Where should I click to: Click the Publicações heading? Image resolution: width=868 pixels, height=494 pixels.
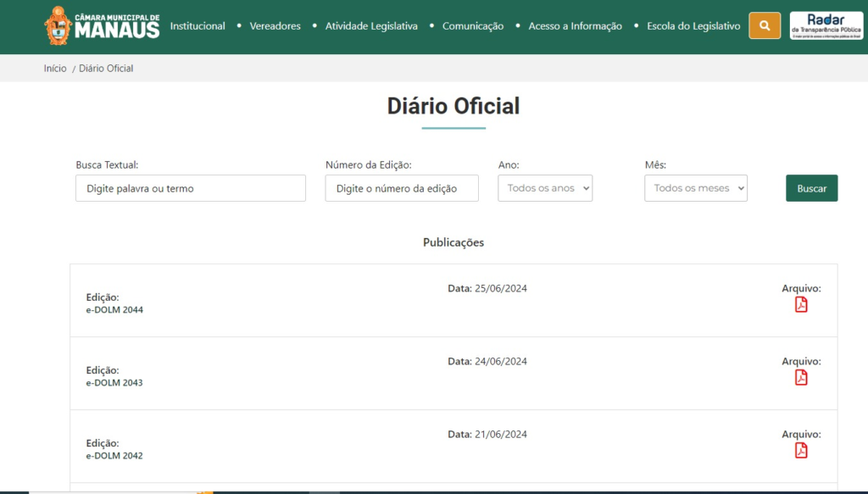coord(453,243)
